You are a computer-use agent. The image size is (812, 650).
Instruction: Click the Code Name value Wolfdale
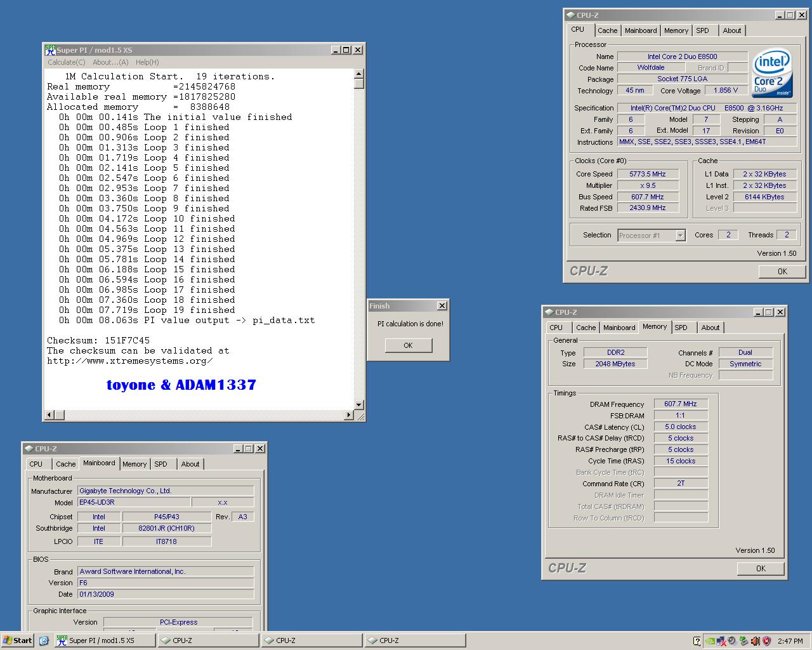coord(651,67)
